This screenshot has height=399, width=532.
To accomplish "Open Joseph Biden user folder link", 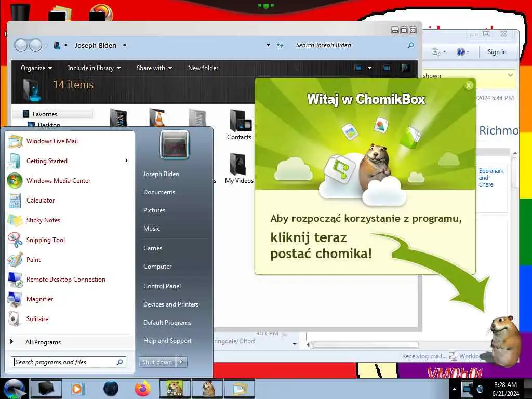I will [161, 174].
